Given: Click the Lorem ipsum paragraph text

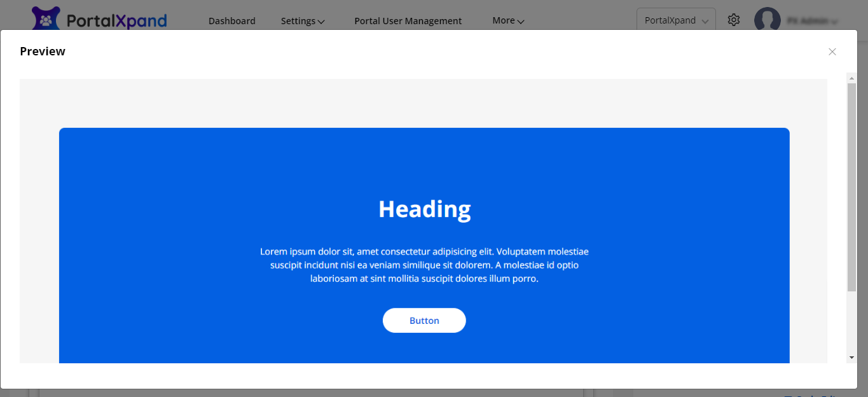Looking at the screenshot, I should tap(424, 265).
